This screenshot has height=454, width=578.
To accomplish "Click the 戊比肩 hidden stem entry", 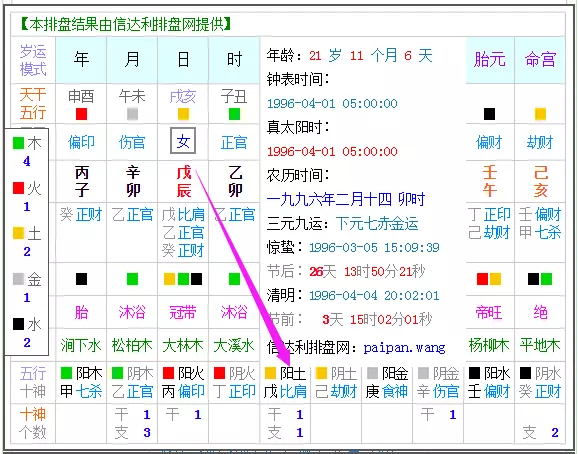I will [183, 214].
